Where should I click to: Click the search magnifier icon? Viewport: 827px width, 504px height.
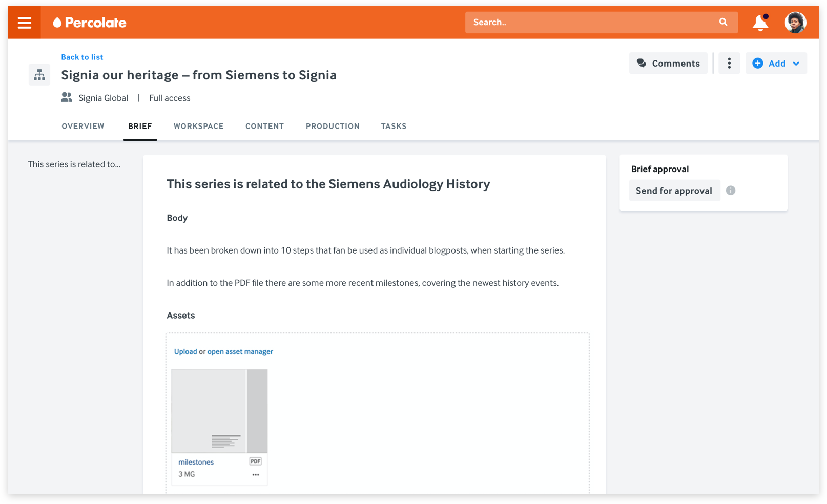tap(723, 22)
